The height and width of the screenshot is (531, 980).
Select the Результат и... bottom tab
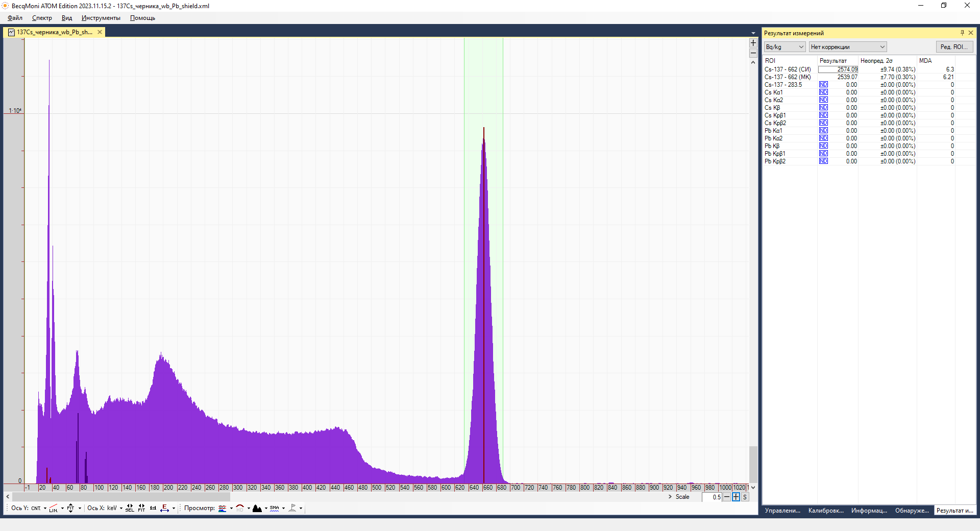click(955, 511)
